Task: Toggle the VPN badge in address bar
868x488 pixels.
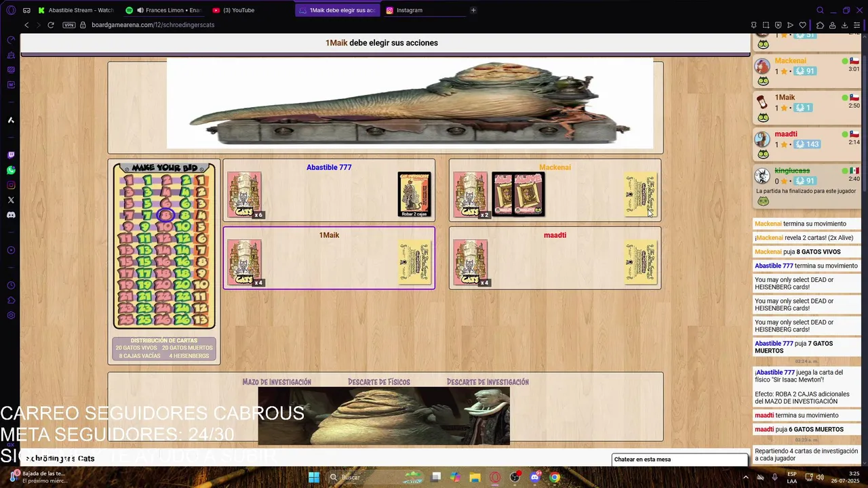Action: click(68, 25)
